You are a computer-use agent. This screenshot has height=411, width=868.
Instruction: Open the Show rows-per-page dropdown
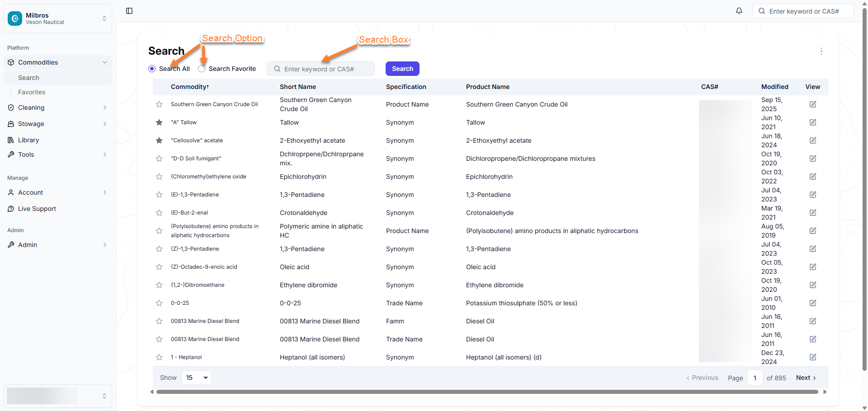click(x=196, y=378)
